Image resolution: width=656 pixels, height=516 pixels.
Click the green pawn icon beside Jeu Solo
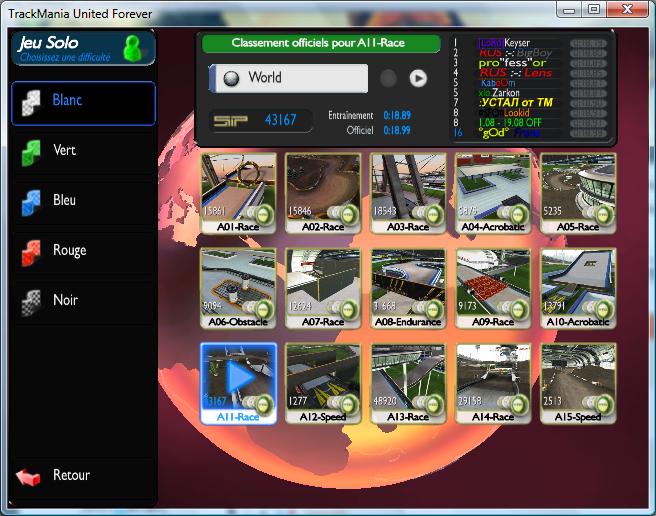click(x=131, y=47)
